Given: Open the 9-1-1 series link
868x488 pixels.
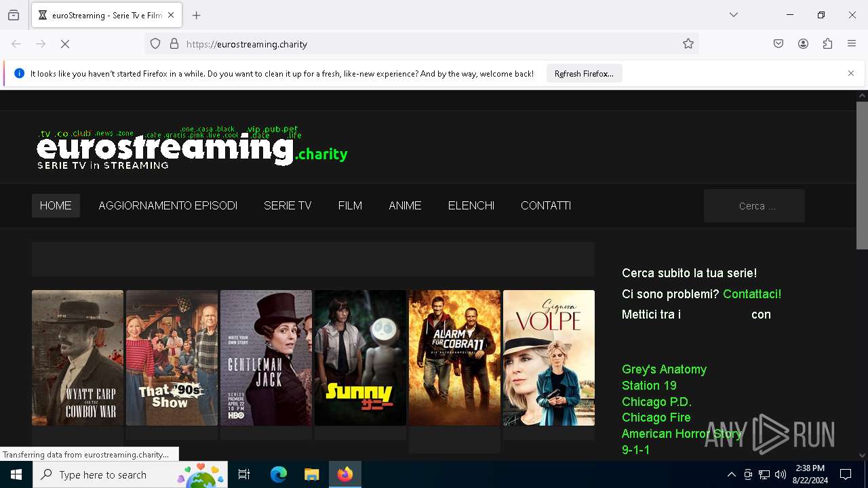Looking at the screenshot, I should [635, 450].
